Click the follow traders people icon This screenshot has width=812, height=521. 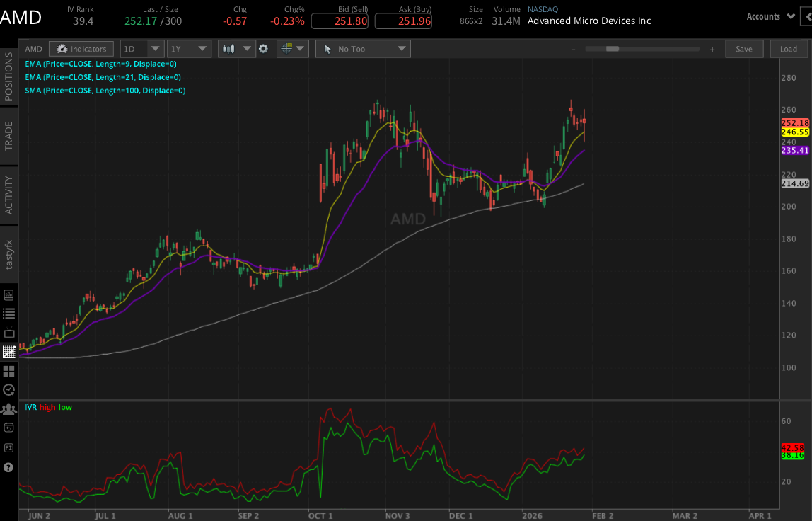tap(9, 409)
